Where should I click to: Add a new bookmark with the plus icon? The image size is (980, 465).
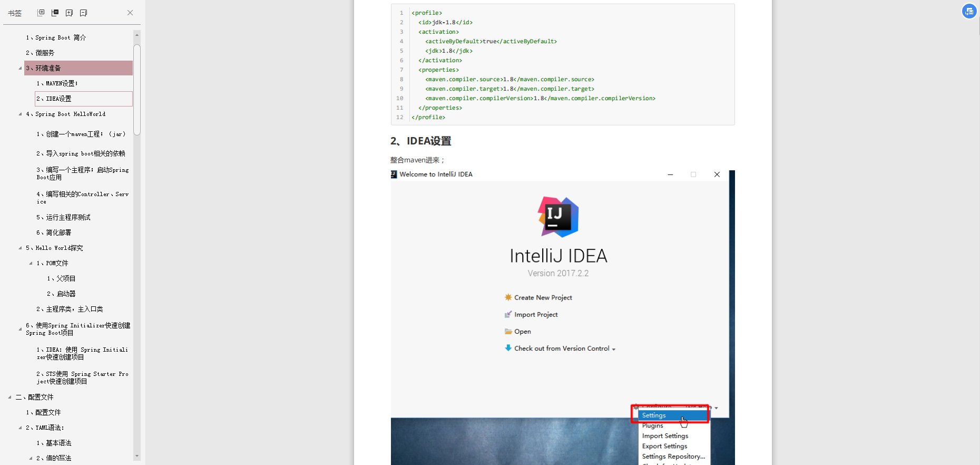pos(69,13)
